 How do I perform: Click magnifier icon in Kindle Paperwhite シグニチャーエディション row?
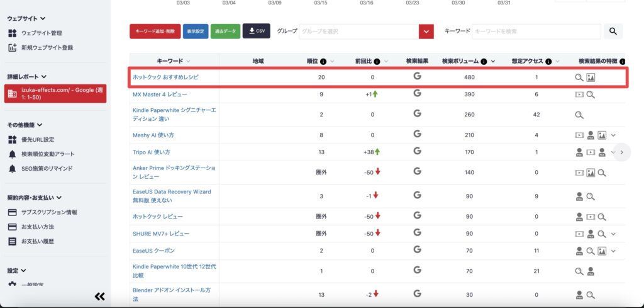[x=579, y=115]
